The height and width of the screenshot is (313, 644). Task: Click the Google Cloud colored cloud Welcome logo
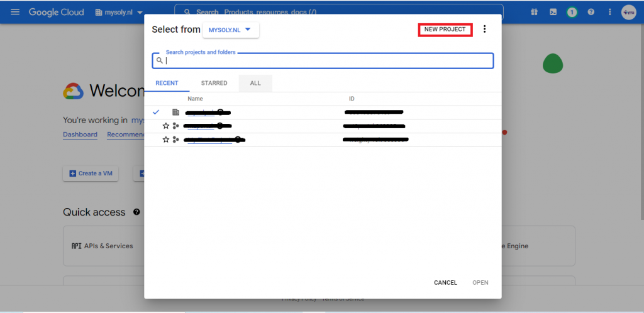(73, 91)
